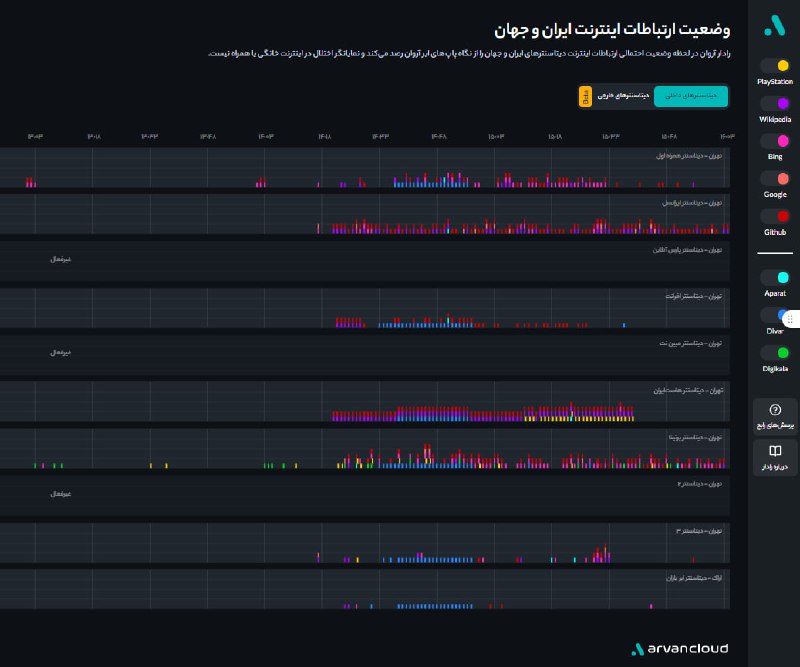Image resolution: width=800 pixels, height=667 pixels.
Task: Open the about Radar book icon
Action: (775, 452)
